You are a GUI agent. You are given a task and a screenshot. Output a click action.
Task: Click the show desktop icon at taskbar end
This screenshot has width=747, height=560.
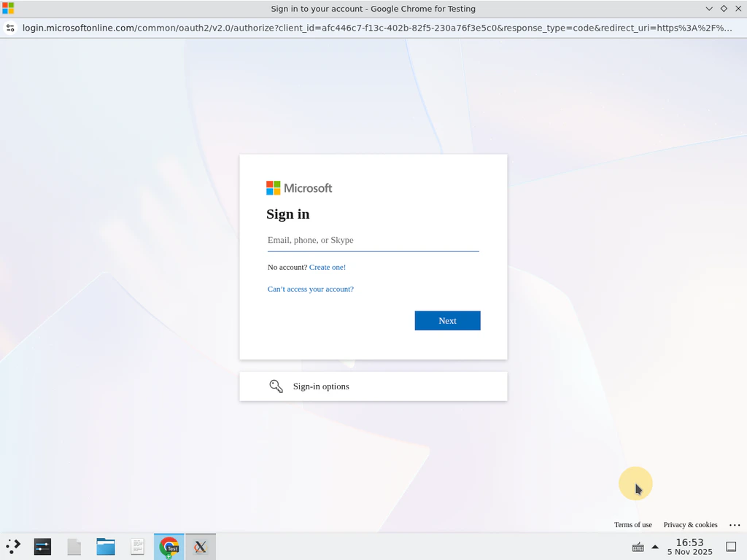(x=731, y=547)
